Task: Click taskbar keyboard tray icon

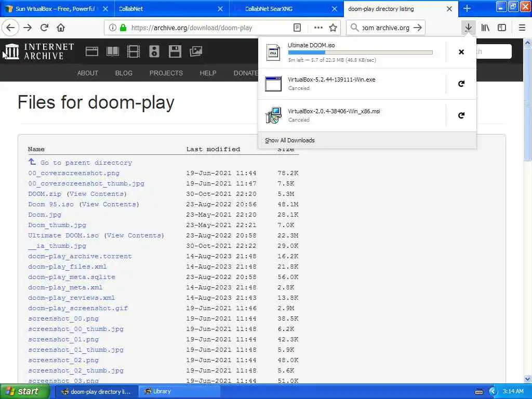Action: (478, 392)
